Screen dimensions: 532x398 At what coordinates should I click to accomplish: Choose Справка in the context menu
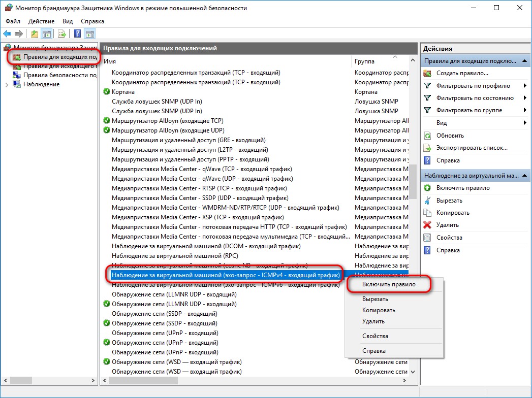coord(373,351)
